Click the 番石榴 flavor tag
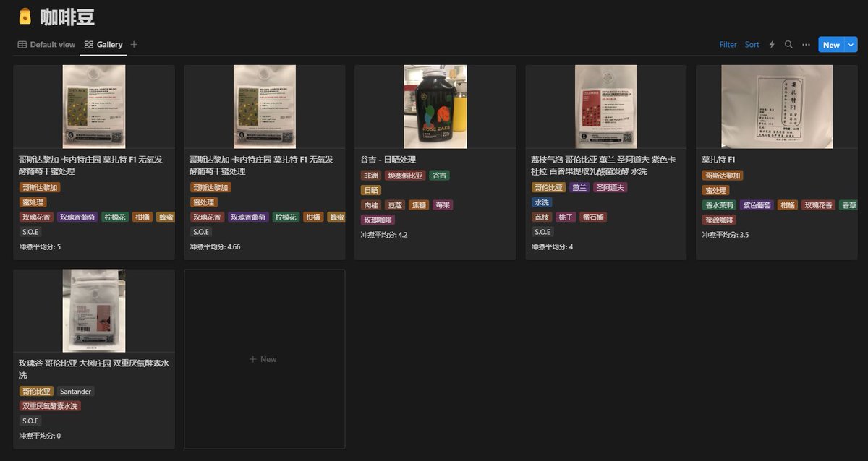The height and width of the screenshot is (461, 868). (592, 217)
